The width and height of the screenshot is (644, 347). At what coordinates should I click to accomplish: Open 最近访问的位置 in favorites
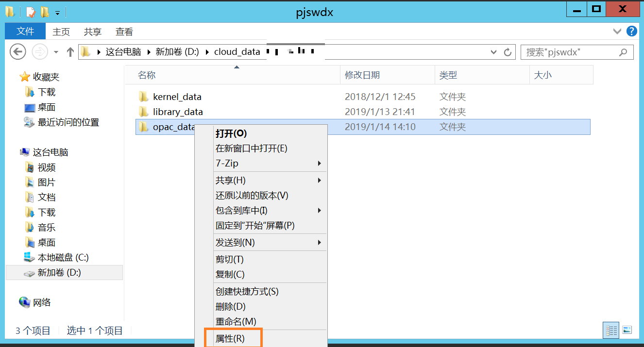pos(68,122)
